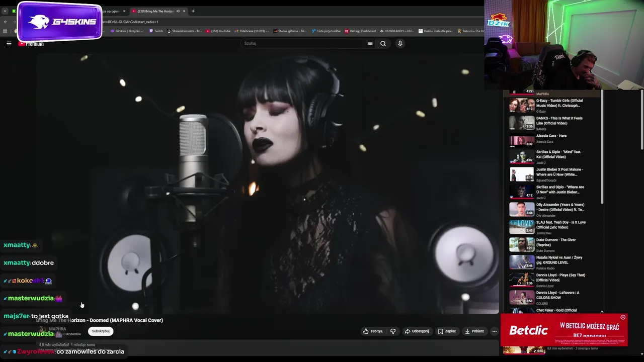The height and width of the screenshot is (362, 644).
Task: Like the video (185 tys.)
Action: click(x=373, y=331)
